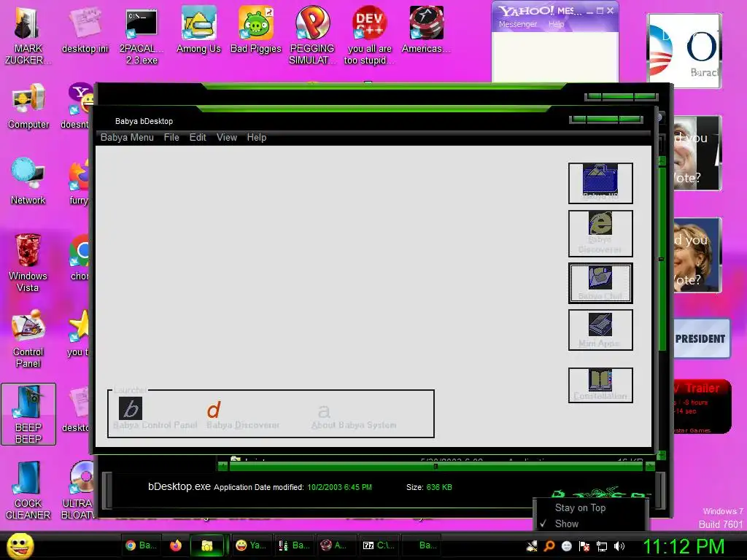Click the red Trailer countdown gadget
The height and width of the screenshot is (560, 747).
pos(702,407)
